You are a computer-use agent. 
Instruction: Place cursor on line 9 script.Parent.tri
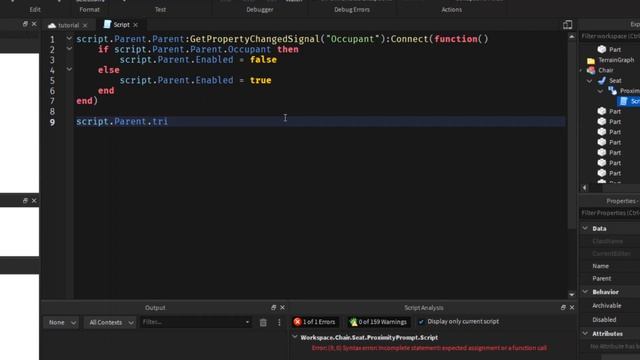click(122, 122)
